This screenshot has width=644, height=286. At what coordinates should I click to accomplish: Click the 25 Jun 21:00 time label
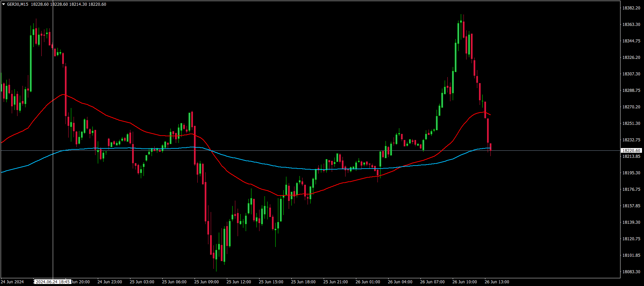[x=335, y=282]
